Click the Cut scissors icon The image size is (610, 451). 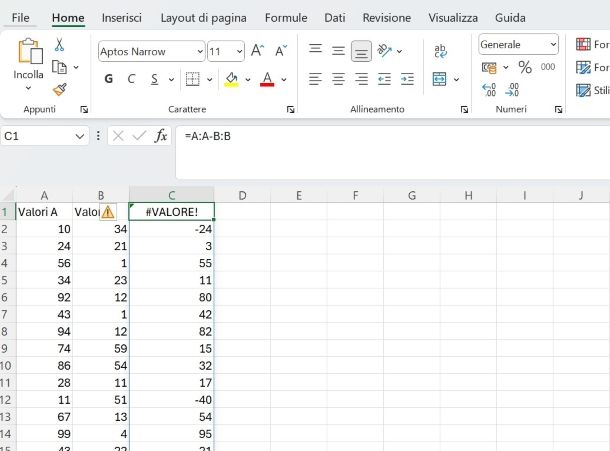point(59,45)
